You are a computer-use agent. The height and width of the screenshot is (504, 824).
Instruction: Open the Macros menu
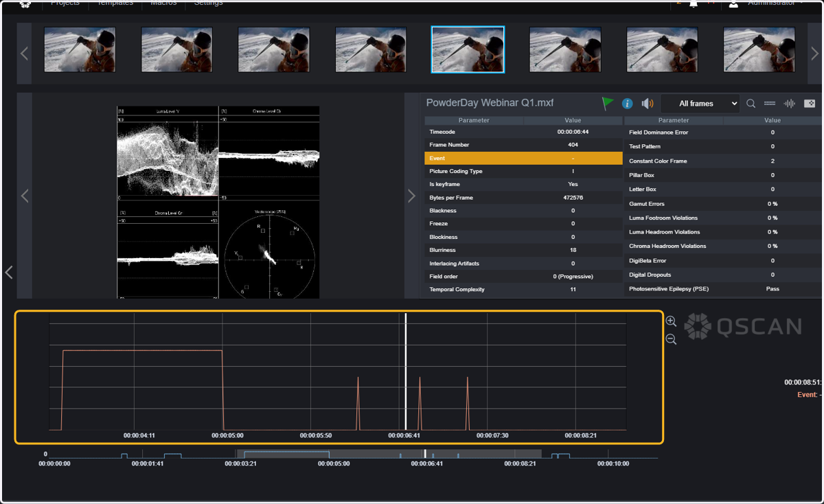click(x=162, y=3)
